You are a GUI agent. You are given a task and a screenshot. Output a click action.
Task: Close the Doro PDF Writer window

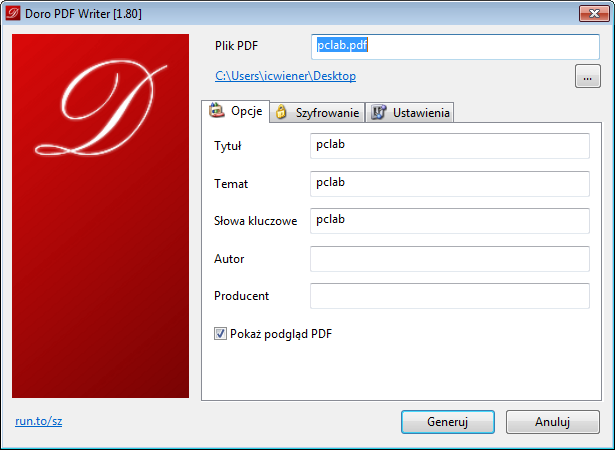tap(594, 13)
